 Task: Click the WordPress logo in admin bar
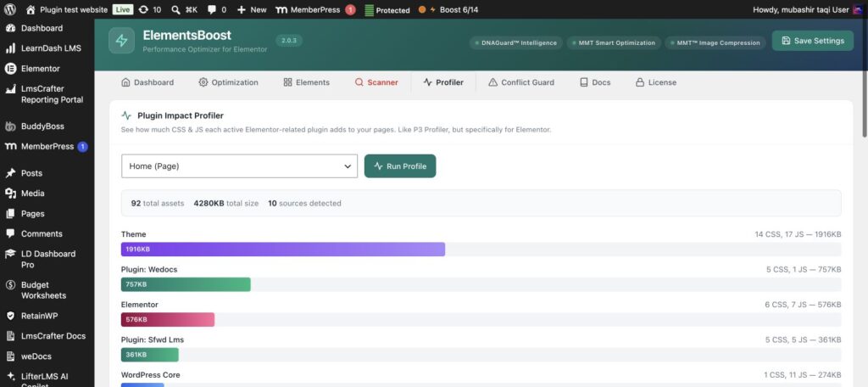tap(10, 9)
